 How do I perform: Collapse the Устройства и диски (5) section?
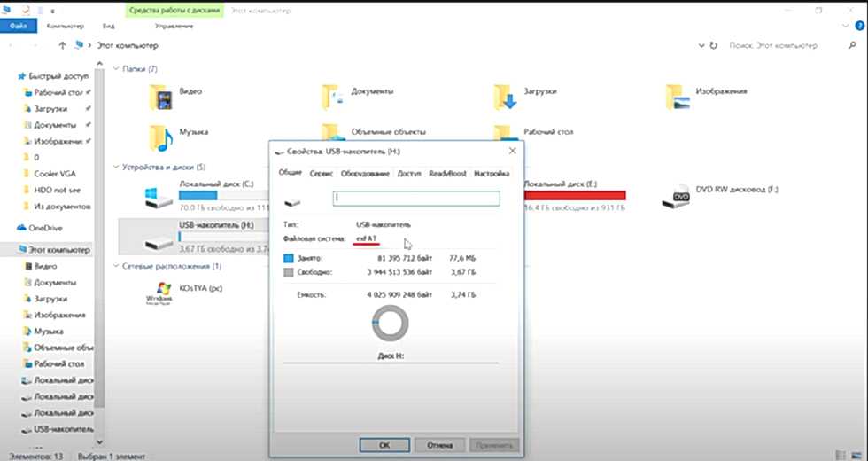(117, 167)
